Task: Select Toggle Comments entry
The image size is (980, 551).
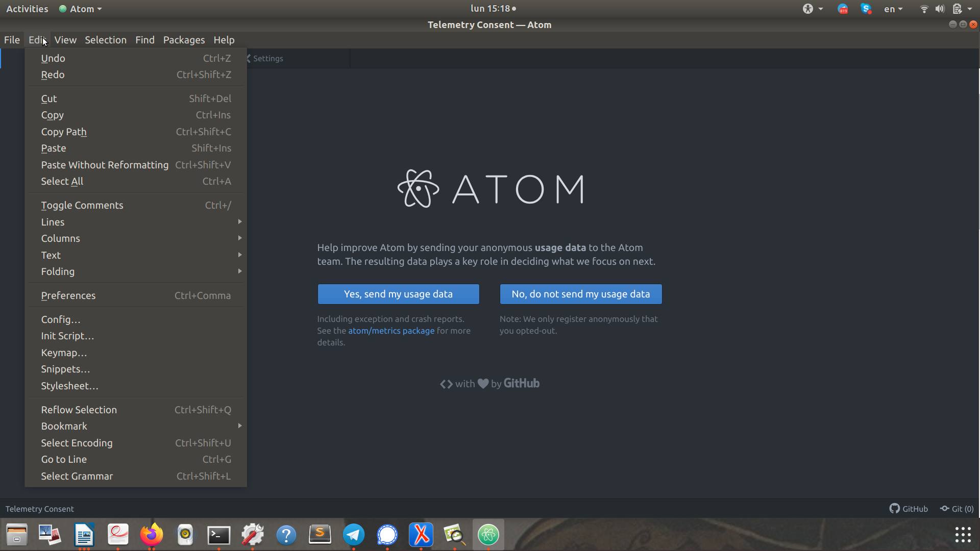Action: tap(136, 205)
